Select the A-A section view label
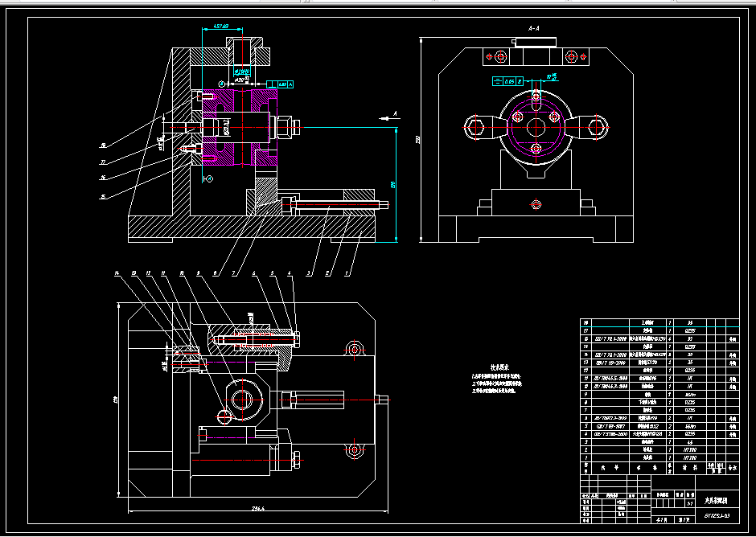756x537 pixels. (x=534, y=28)
